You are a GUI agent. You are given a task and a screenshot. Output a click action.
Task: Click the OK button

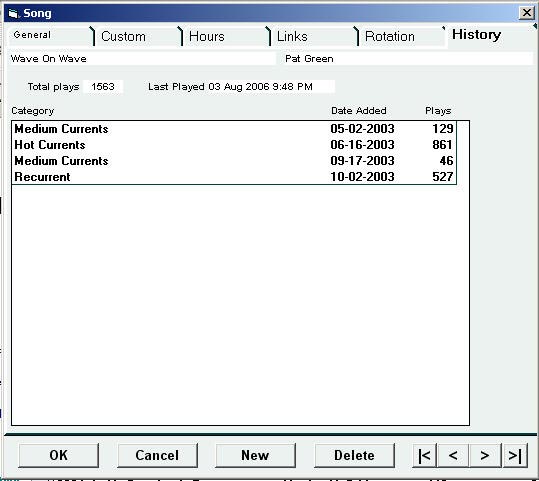(58, 455)
